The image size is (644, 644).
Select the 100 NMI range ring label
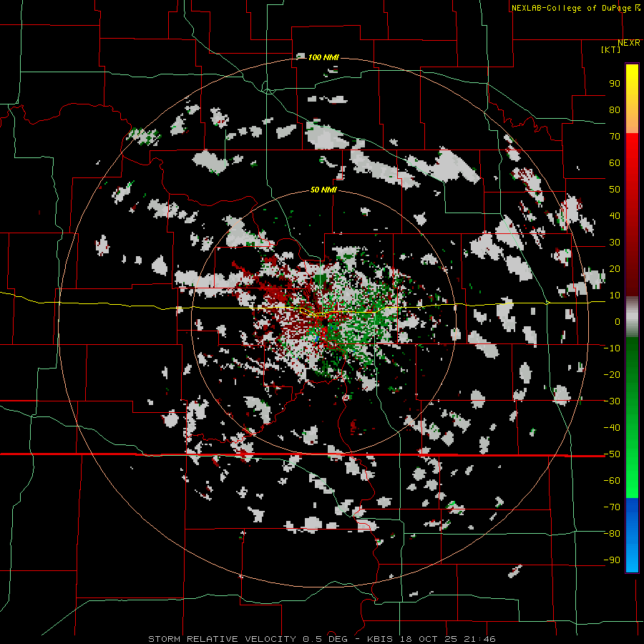pos(323,57)
